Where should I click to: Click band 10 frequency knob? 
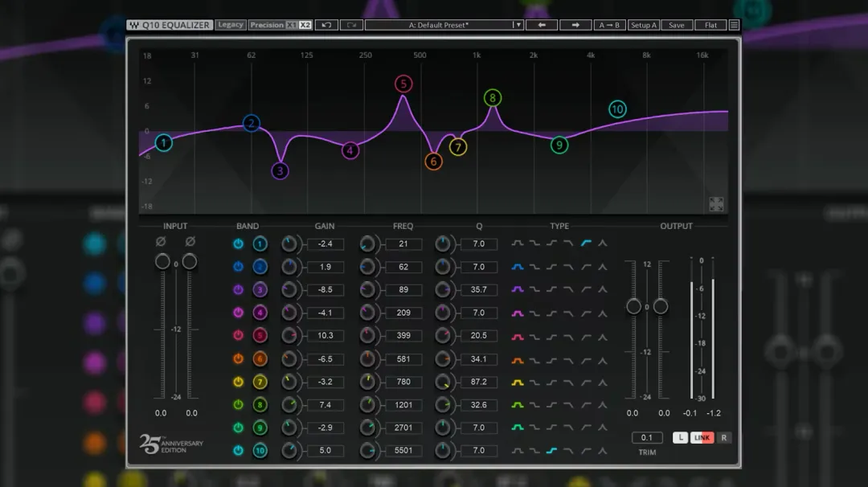click(367, 451)
